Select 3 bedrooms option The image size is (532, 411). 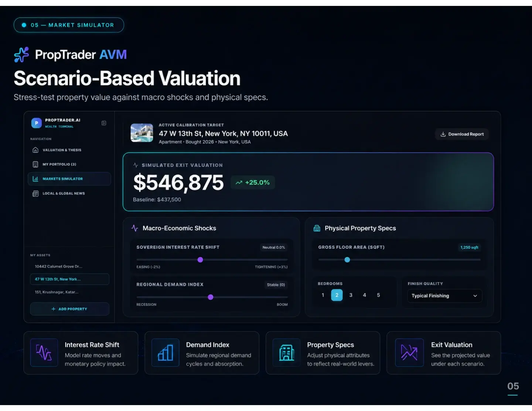(x=351, y=295)
